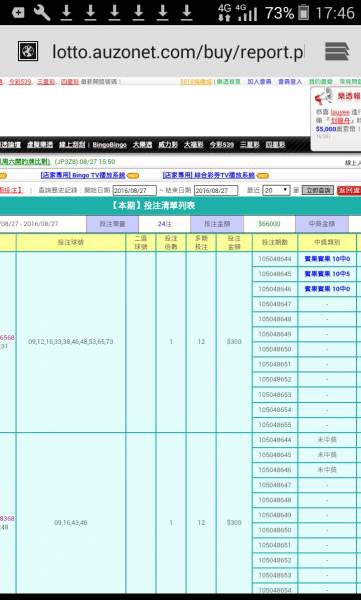Viewport: 361px width, 600px height.
Task: Open the Bingo TV 播放系統 link
Action: [x=83, y=175]
